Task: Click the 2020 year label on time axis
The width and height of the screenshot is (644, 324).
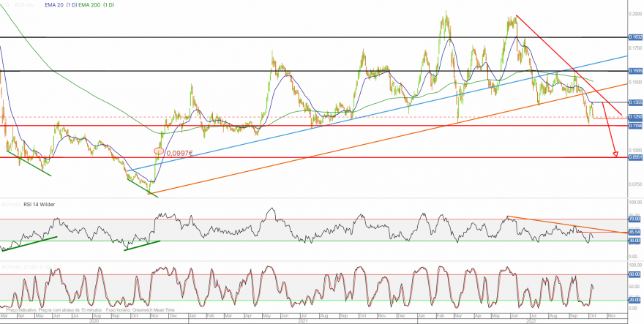Action: click(94, 321)
